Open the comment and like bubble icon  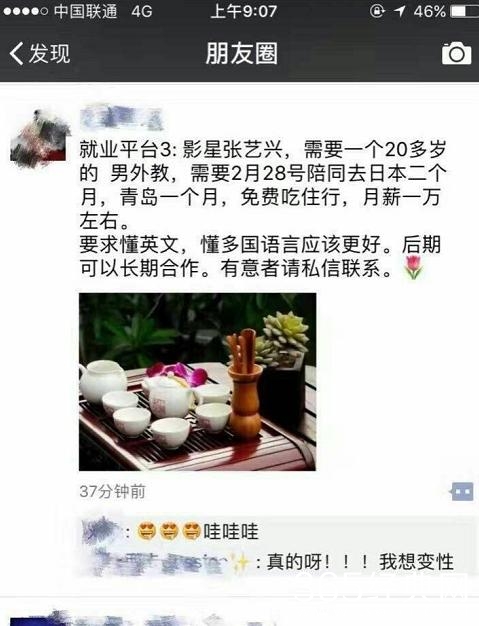462,491
